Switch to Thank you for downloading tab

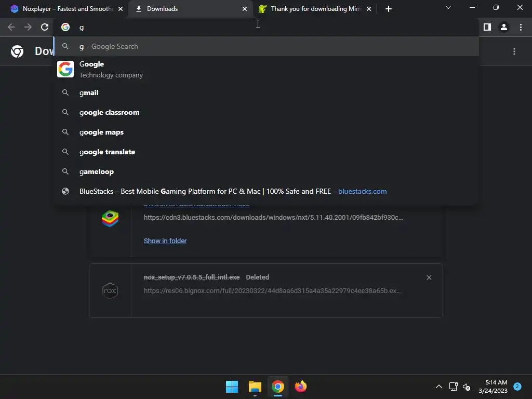click(314, 9)
